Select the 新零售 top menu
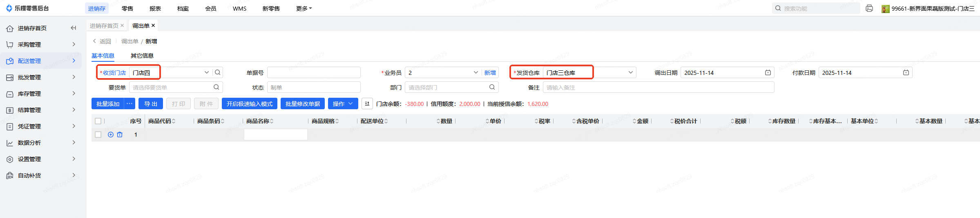Image resolution: width=980 pixels, height=218 pixels. [271, 8]
